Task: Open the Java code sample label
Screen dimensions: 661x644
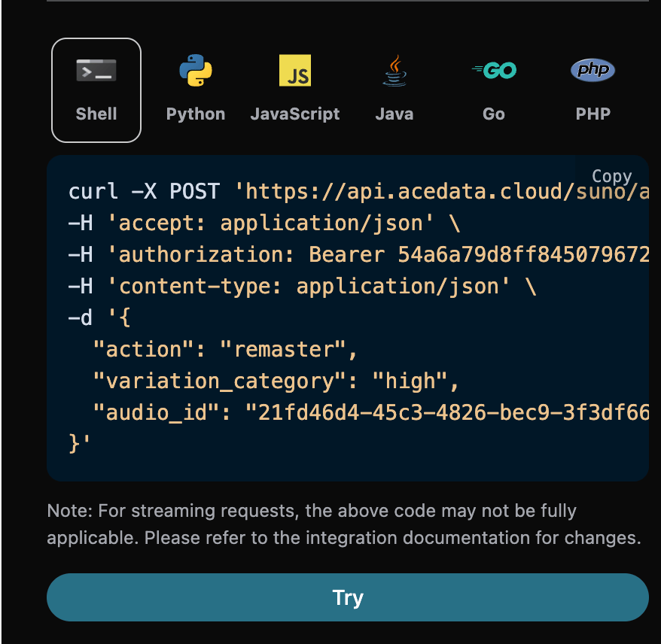Action: coord(394,114)
